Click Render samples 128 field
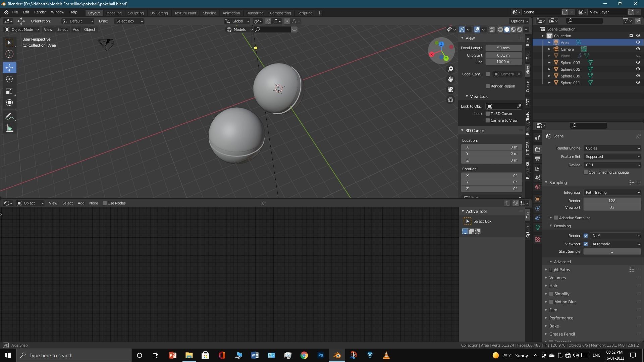The image size is (644, 362). (612, 201)
